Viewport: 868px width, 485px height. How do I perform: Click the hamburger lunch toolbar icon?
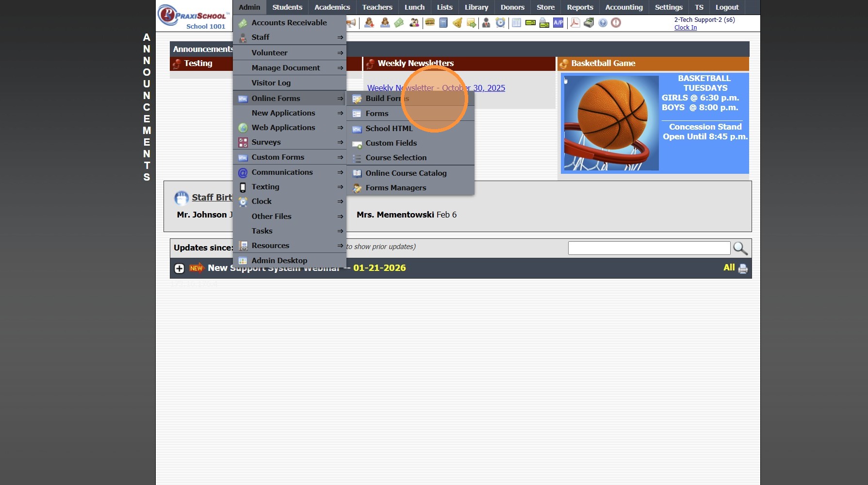point(430,23)
